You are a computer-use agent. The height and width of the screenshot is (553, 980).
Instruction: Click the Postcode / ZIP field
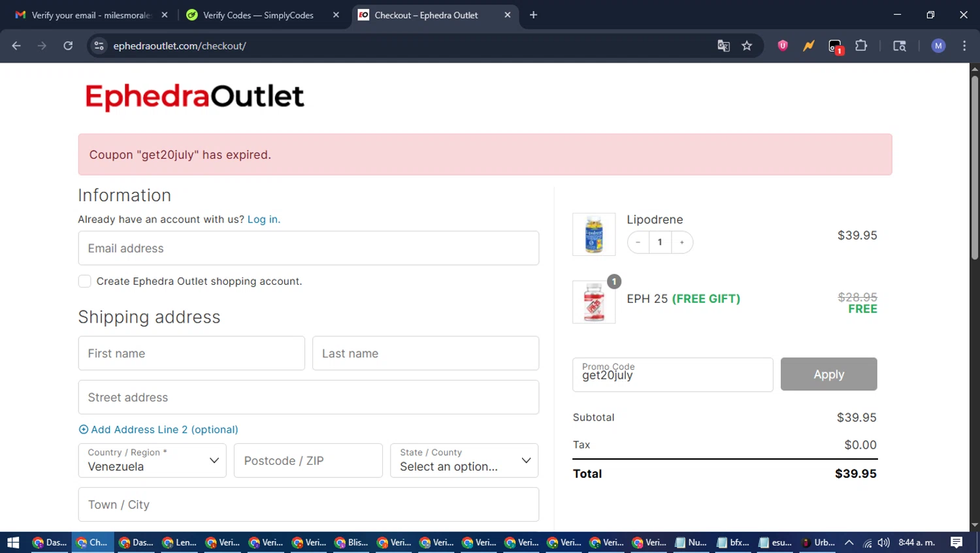(x=308, y=460)
